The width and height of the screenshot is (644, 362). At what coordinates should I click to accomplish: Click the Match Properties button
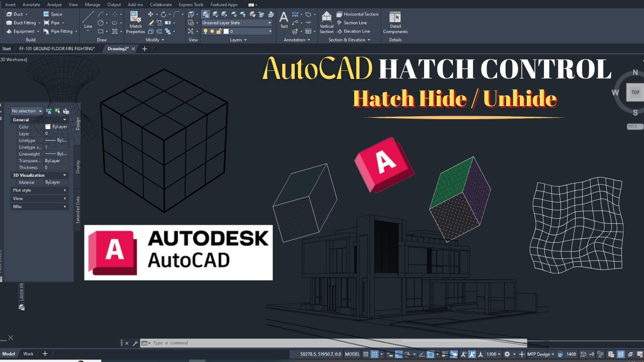coord(135,23)
